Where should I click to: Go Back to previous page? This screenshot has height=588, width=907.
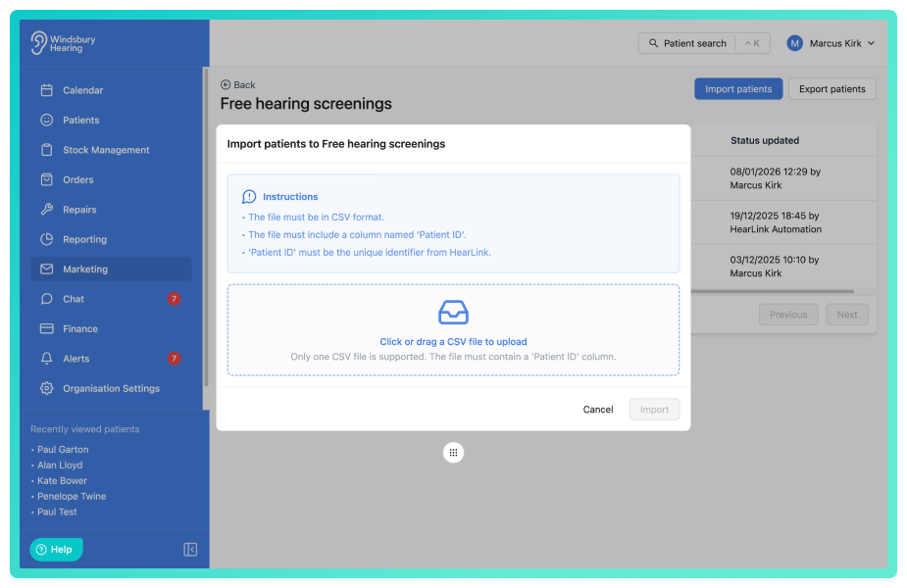pos(237,85)
